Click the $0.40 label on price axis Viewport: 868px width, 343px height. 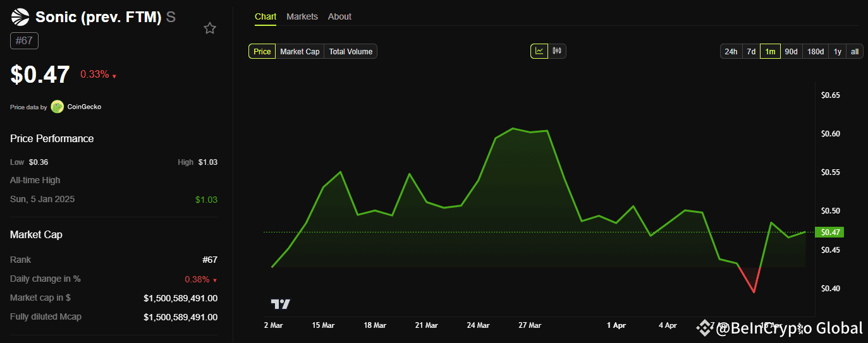830,289
